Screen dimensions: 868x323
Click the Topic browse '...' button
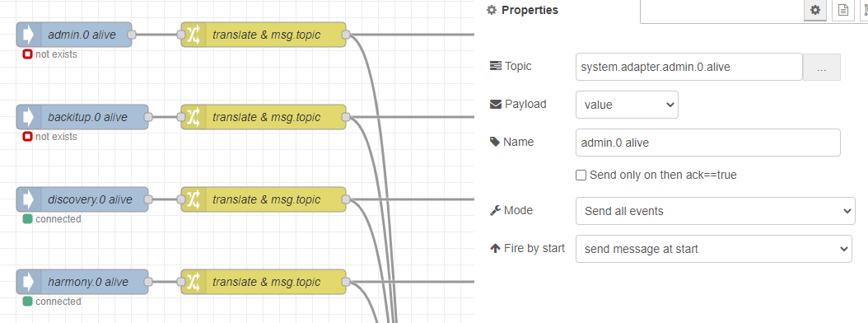point(822,67)
